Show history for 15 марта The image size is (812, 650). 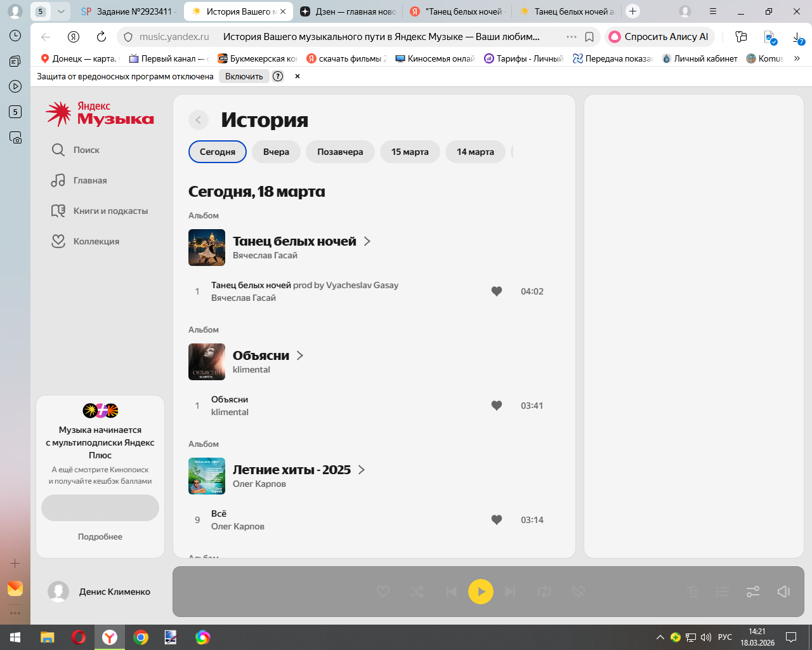pyautogui.click(x=410, y=152)
